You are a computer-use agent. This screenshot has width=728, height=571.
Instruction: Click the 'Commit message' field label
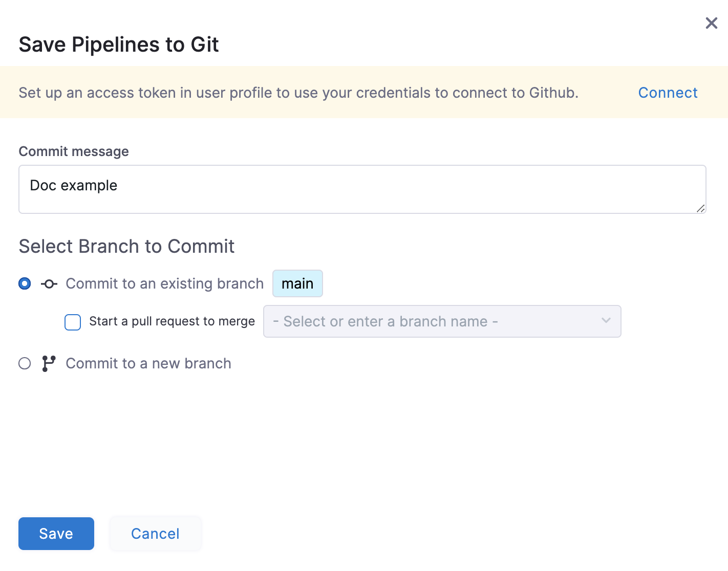(74, 151)
